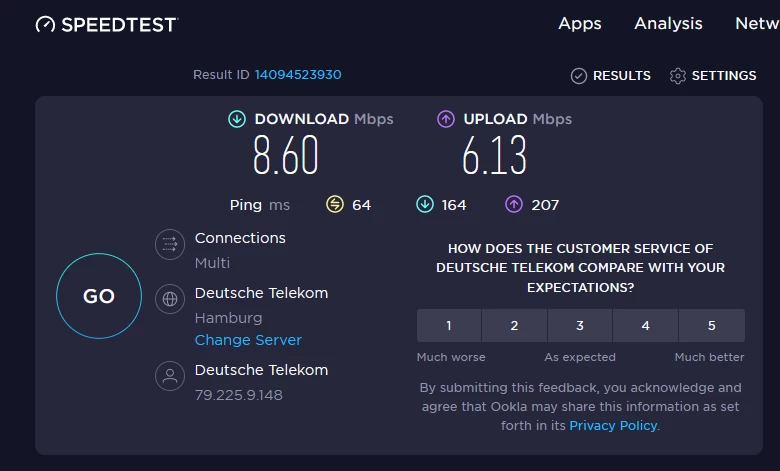Screen dimensions: 780x471
Task: Click the Connections multi-arrow icon
Action: (170, 244)
